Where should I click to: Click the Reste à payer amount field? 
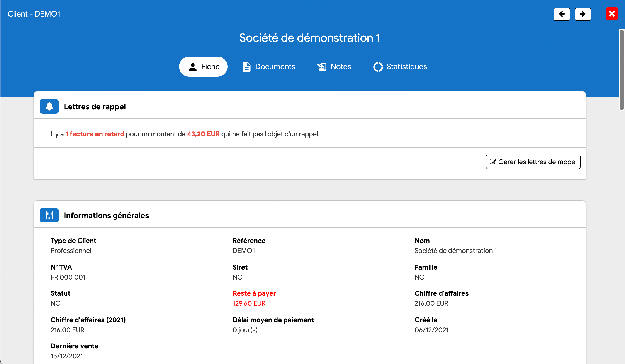coord(248,303)
